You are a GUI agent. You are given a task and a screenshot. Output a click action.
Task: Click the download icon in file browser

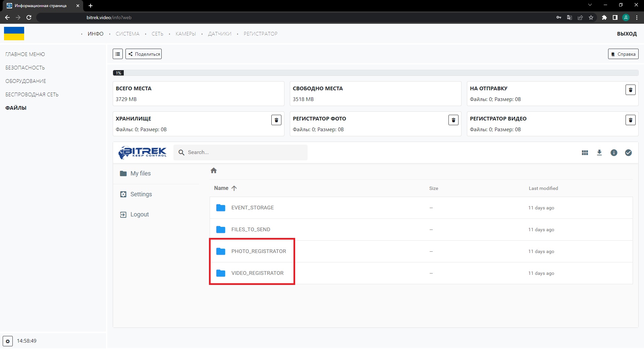tap(599, 153)
